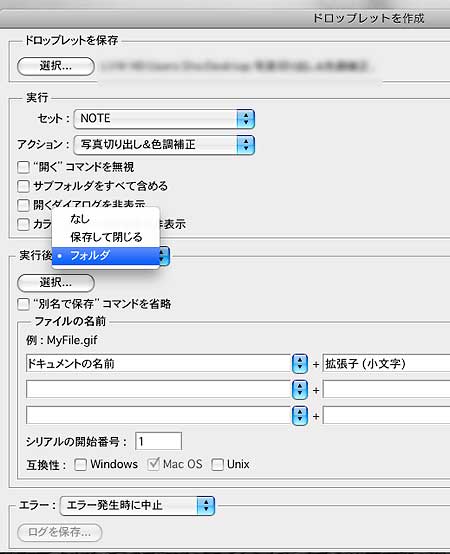Select フォルダ in the popup menu

point(106,255)
